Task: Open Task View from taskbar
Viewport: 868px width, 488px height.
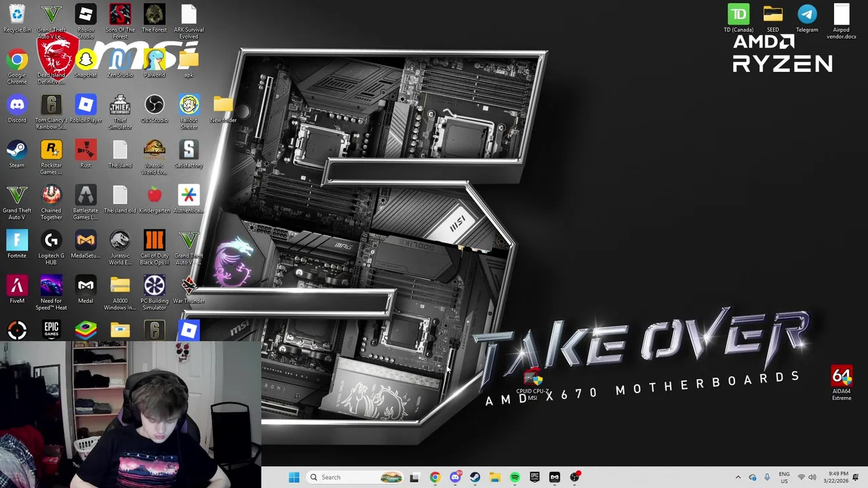Action: click(414, 477)
